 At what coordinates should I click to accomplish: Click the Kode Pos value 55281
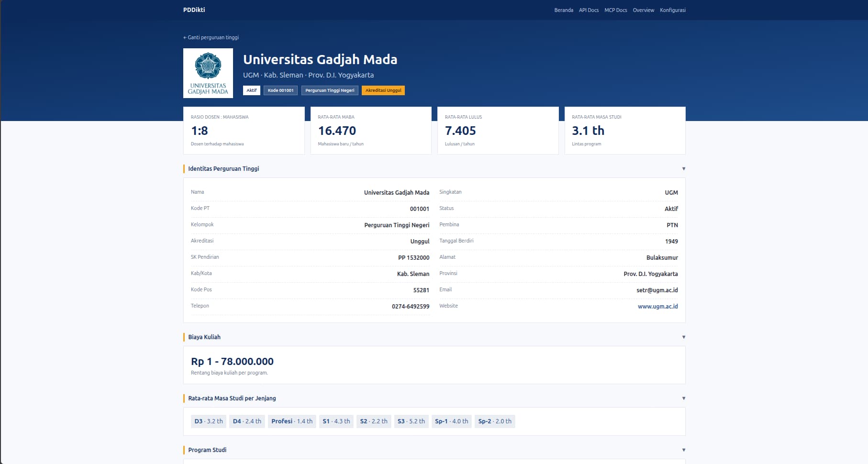tap(421, 290)
